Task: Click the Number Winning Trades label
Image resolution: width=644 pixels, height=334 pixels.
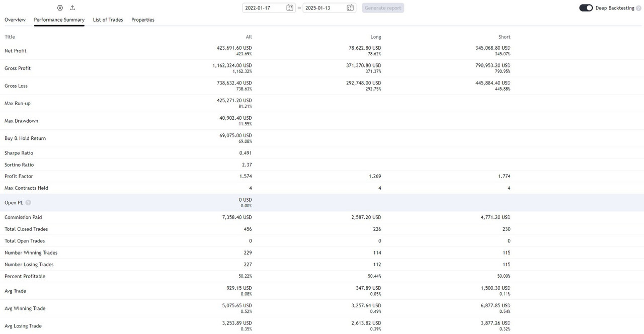Action: (31, 253)
